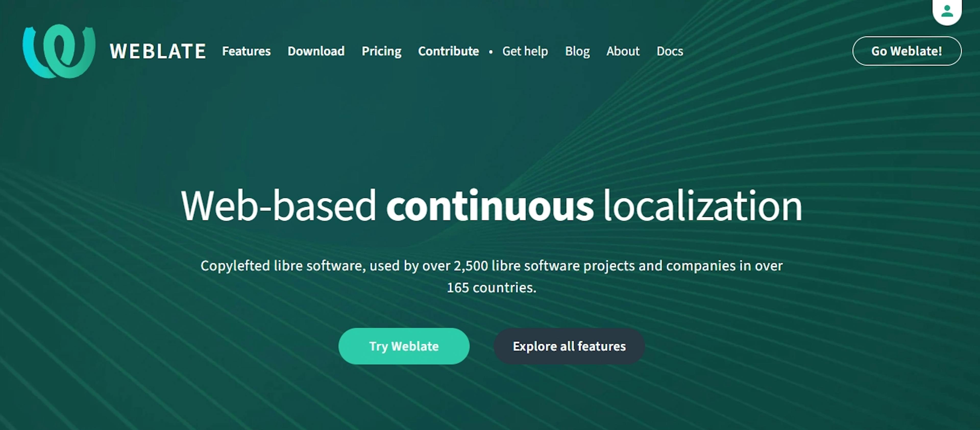Open the Features menu item
Viewport: 980px width, 430px height.
pyautogui.click(x=246, y=51)
